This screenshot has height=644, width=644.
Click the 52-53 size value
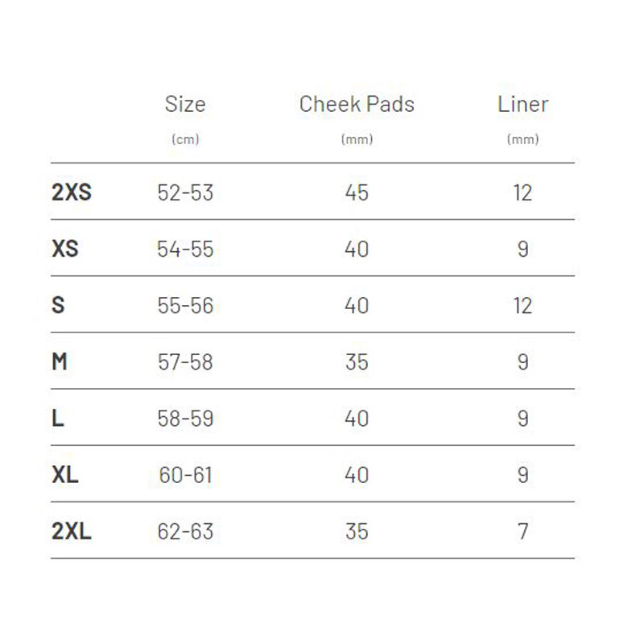point(185,193)
